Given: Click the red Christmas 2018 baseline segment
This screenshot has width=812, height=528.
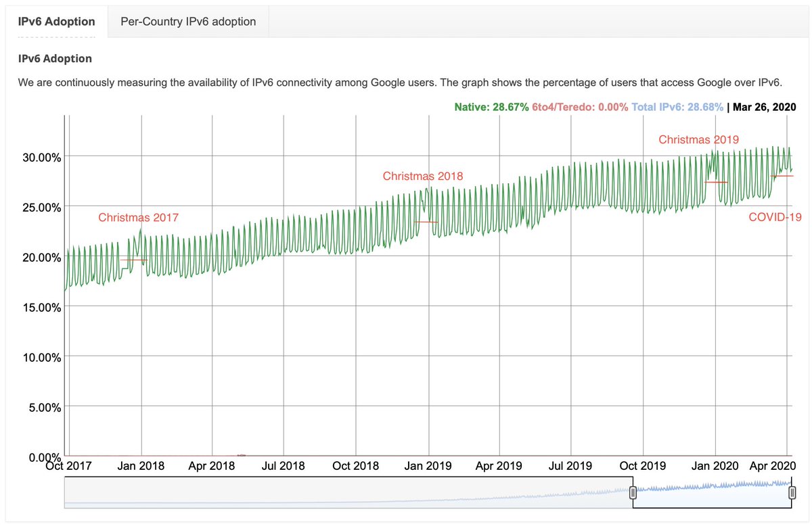Looking at the screenshot, I should (x=426, y=221).
